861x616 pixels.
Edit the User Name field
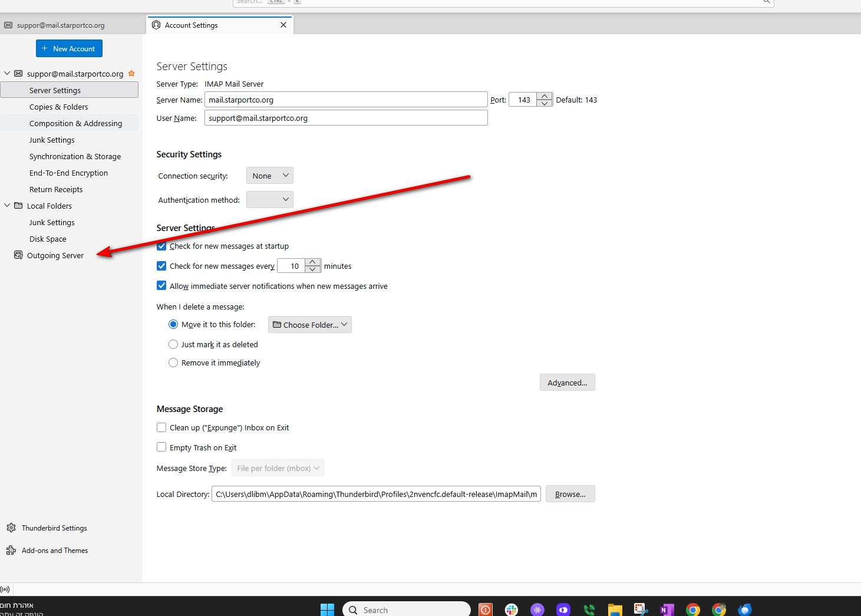pos(346,118)
